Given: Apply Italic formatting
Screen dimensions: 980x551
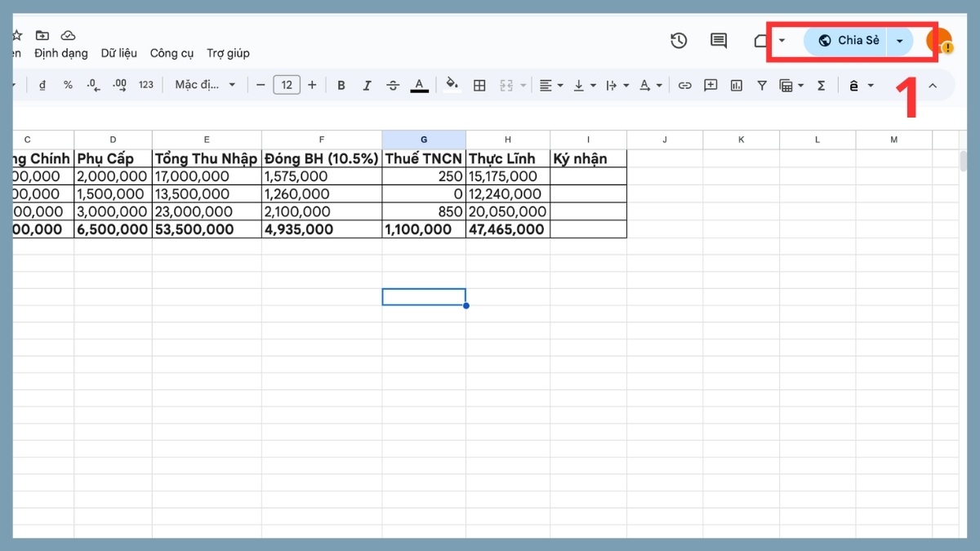Looking at the screenshot, I should click(x=367, y=84).
